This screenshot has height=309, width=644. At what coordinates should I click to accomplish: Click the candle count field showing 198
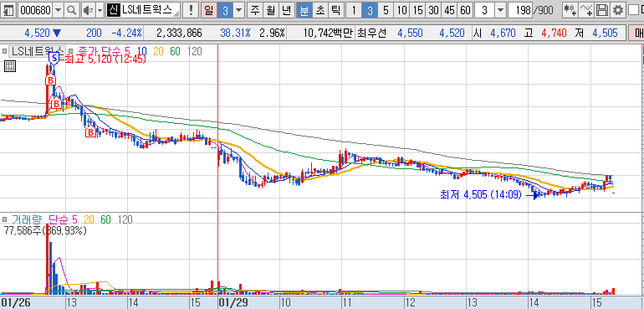[519, 11]
